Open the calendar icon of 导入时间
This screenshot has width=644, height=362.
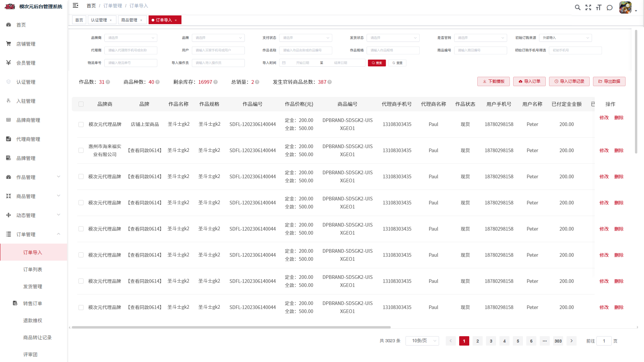pos(284,63)
